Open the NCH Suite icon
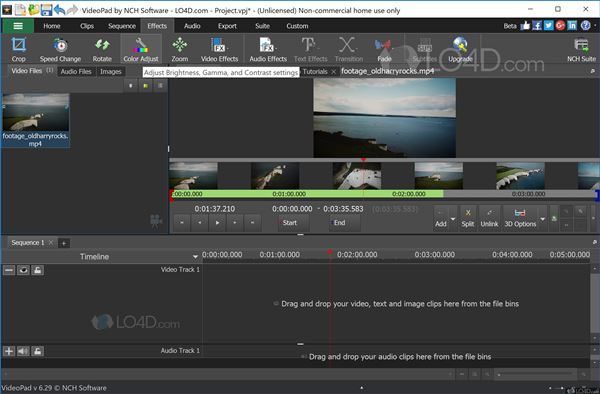600x394 pixels. pos(581,49)
